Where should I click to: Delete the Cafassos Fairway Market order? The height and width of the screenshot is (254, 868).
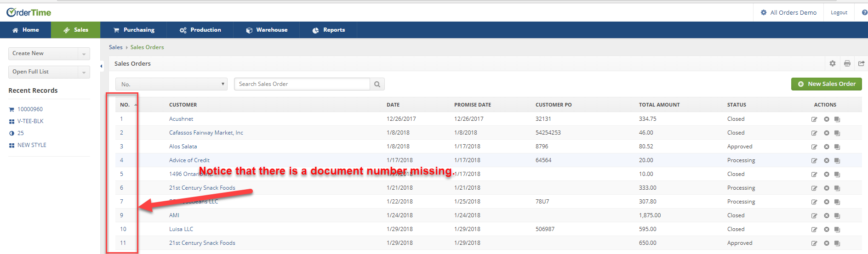826,133
